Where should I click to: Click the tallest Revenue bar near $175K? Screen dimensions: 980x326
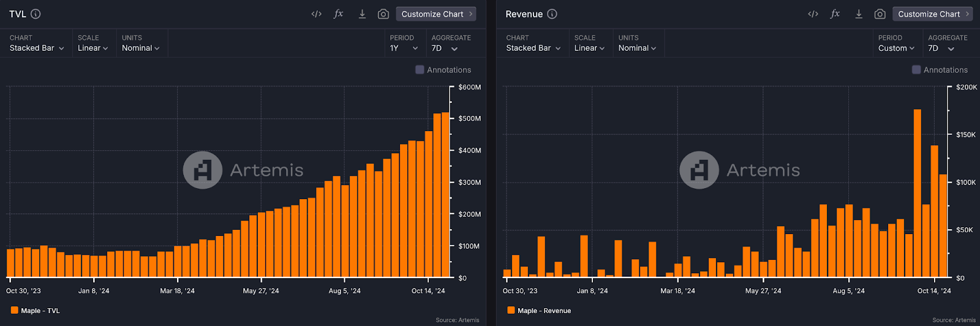point(917,193)
